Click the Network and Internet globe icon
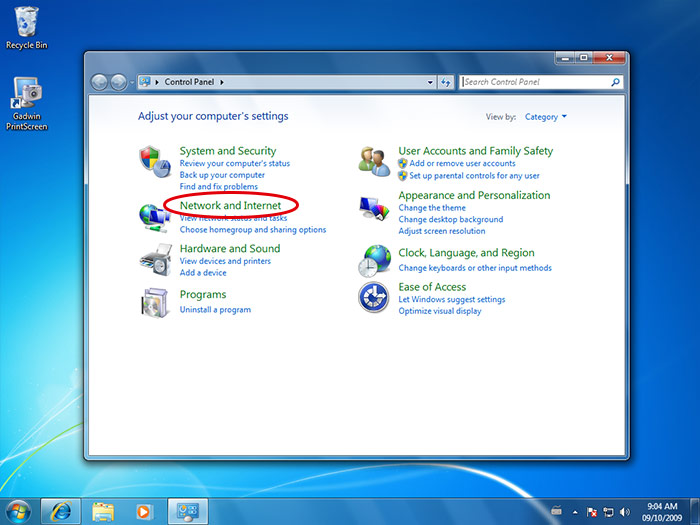The image size is (700, 525). pos(154,217)
